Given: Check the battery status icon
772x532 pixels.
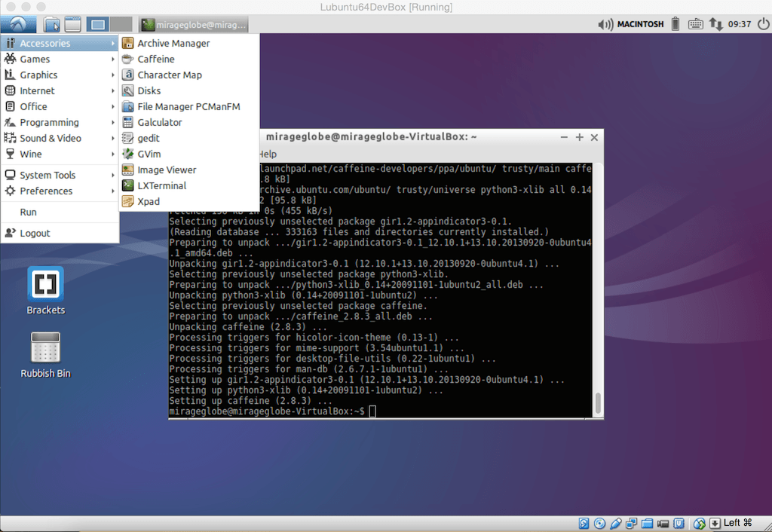Looking at the screenshot, I should (675, 24).
